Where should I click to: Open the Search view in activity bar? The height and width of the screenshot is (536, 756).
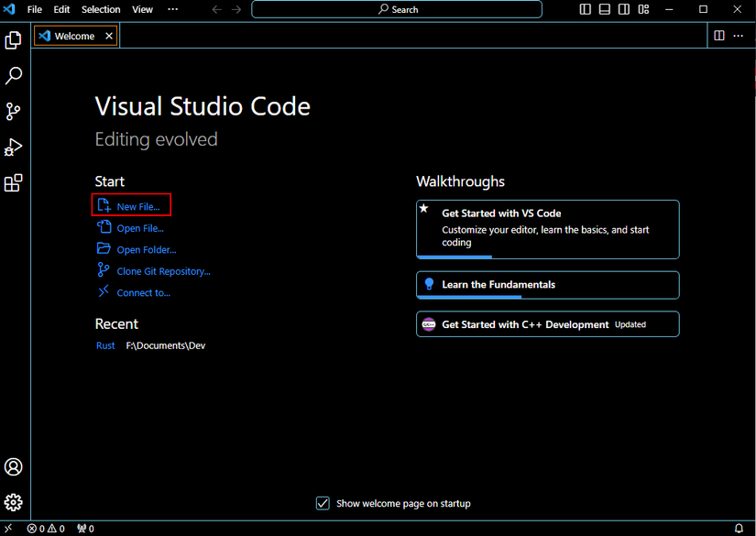point(14,76)
